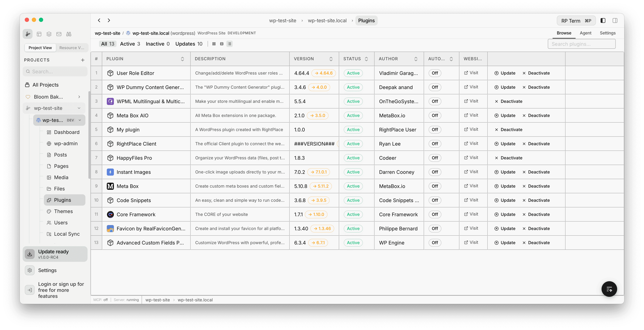This screenshot has height=330, width=644.
Task: Collapse the wp-test-site project chevron
Action: (79, 108)
